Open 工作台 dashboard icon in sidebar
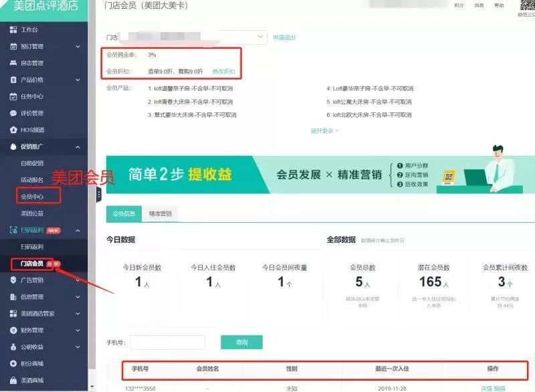 (13, 29)
